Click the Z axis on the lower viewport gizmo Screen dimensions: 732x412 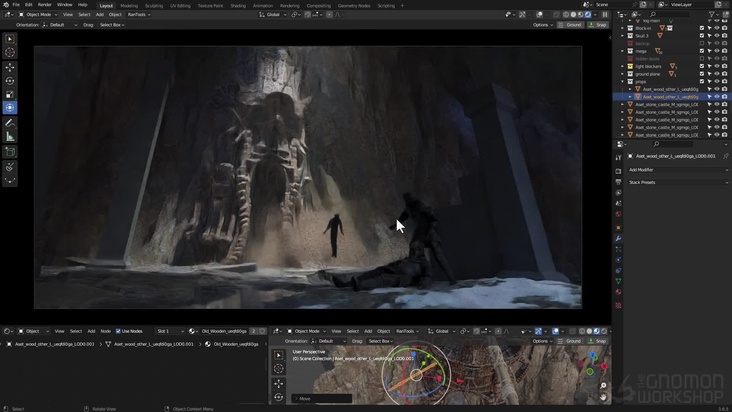(592, 356)
